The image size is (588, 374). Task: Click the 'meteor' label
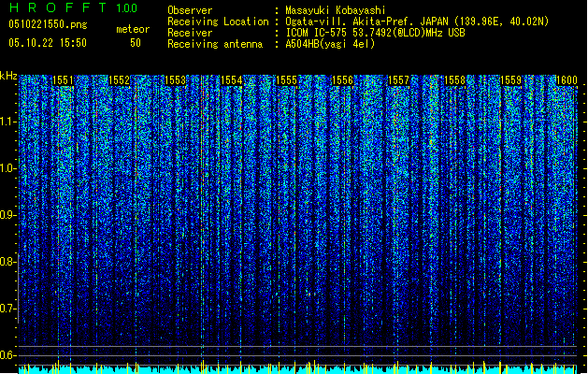coord(133,29)
